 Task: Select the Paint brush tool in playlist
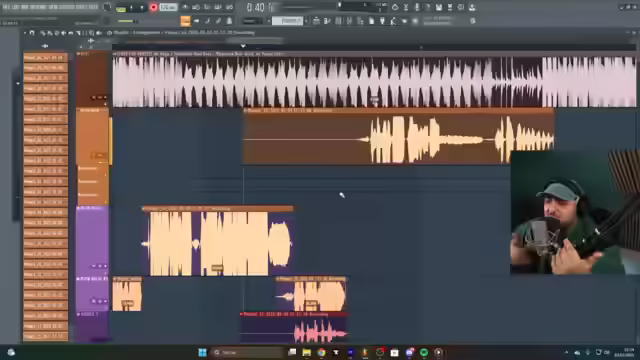coord(49,33)
